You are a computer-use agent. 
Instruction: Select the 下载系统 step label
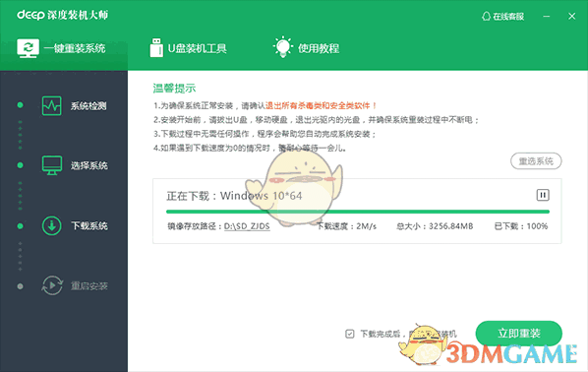coord(89,225)
